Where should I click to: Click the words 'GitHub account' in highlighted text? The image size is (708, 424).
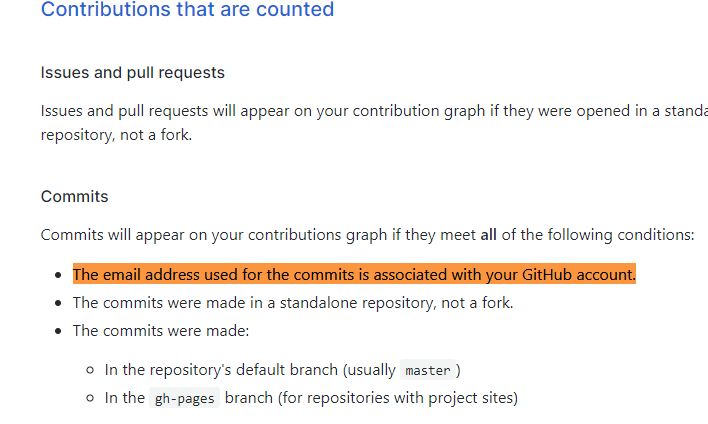point(577,274)
